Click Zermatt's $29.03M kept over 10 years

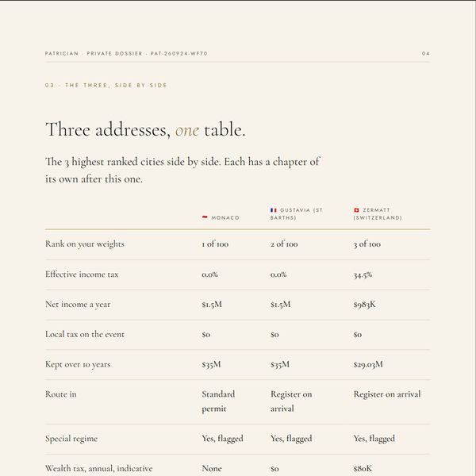coord(368,364)
